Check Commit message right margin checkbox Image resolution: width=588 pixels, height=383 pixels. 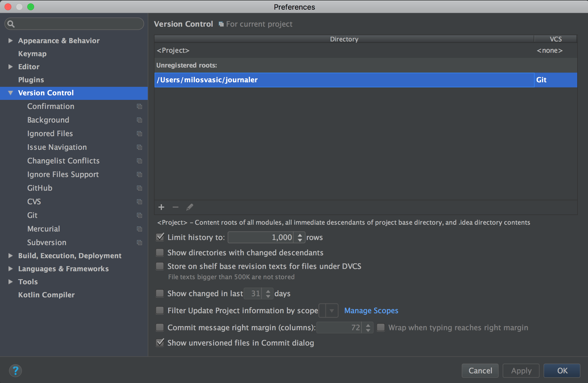[160, 327]
